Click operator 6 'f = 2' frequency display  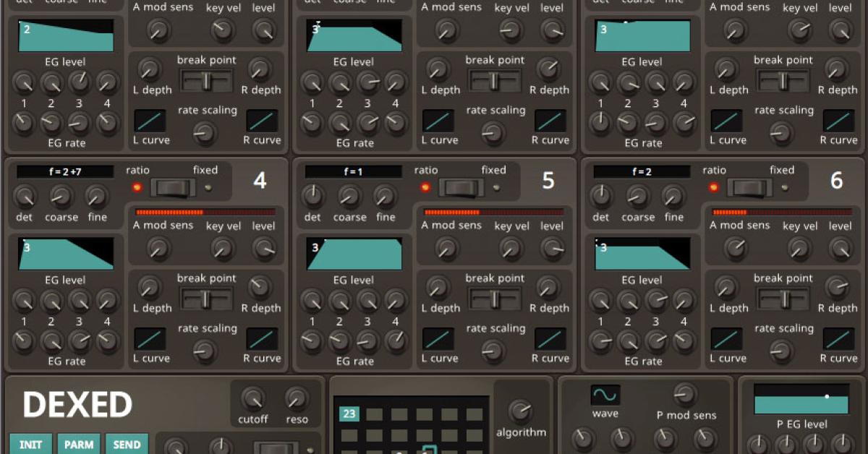[642, 172]
